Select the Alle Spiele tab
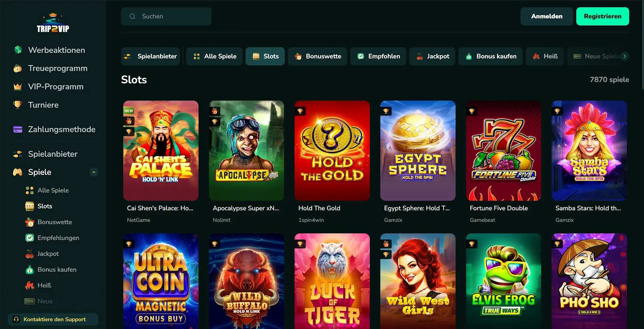 pyautogui.click(x=215, y=56)
